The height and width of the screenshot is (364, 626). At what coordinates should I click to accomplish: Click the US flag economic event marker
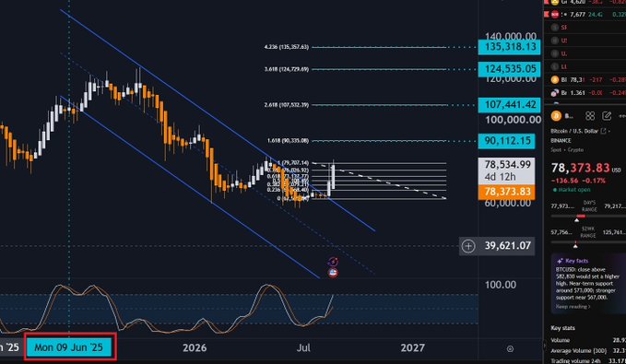click(x=333, y=273)
